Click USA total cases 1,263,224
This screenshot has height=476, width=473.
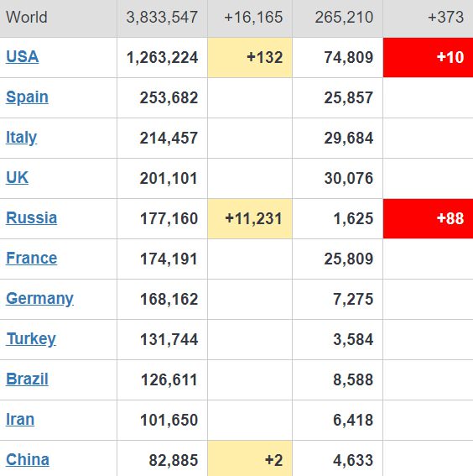pos(162,58)
